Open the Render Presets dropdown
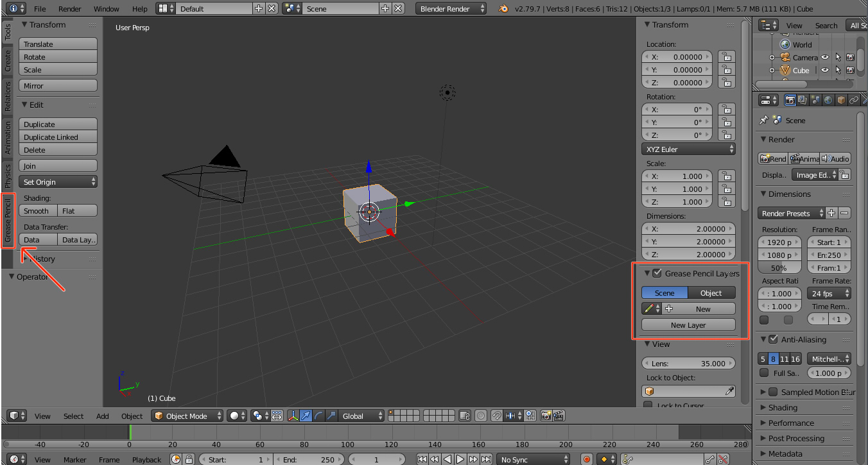The height and width of the screenshot is (465, 868). (x=791, y=213)
